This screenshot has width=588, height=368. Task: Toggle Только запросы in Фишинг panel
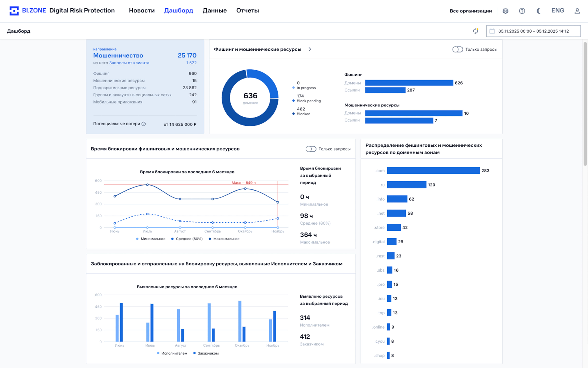click(x=458, y=49)
